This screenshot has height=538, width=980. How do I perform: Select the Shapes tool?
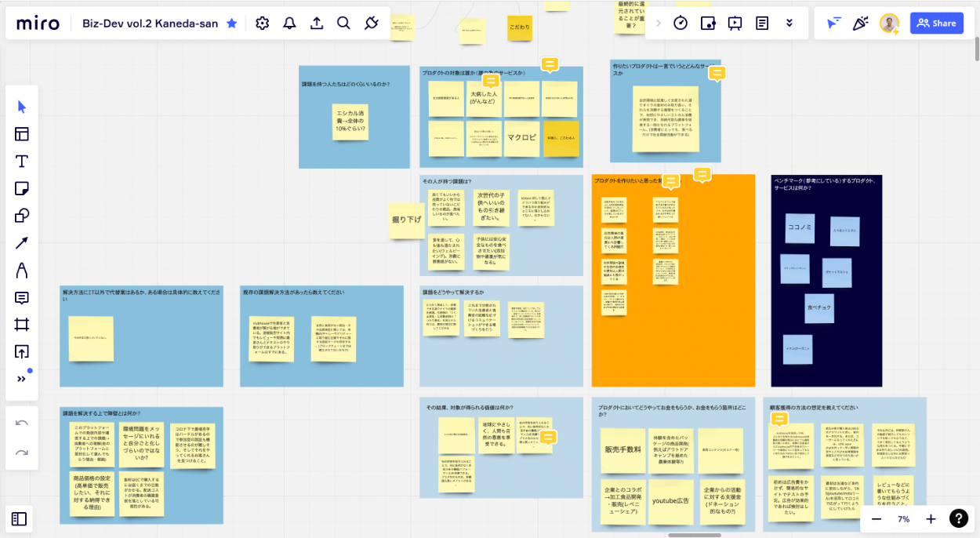[22, 216]
